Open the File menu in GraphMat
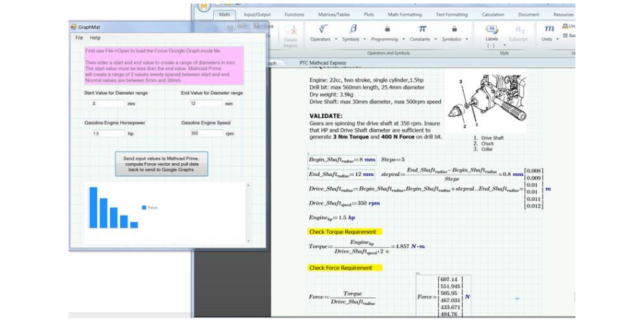 (x=79, y=37)
